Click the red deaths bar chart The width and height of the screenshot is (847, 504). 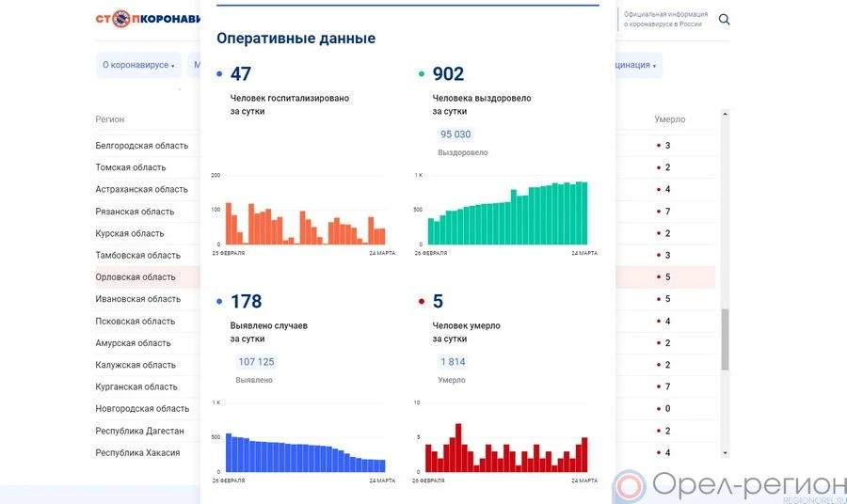tap(507, 449)
